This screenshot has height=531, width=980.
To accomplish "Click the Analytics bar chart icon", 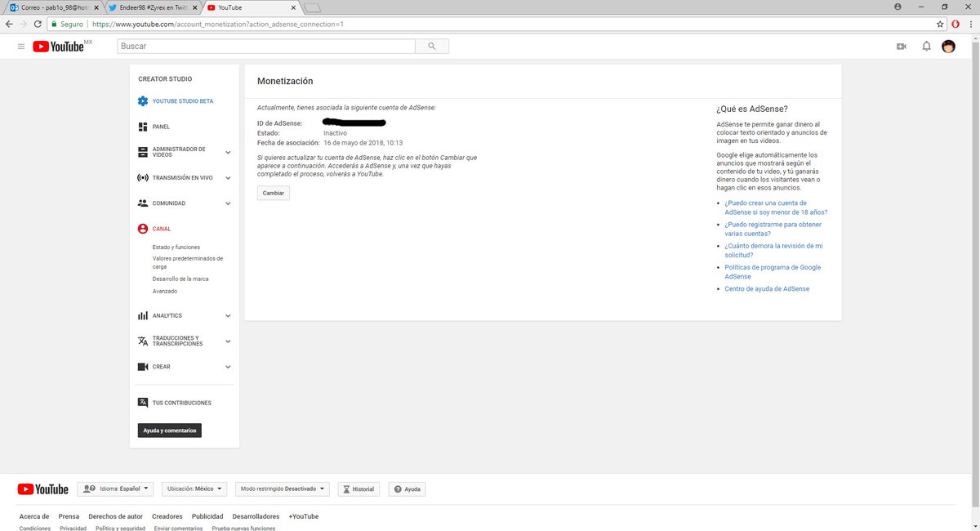I will point(143,315).
